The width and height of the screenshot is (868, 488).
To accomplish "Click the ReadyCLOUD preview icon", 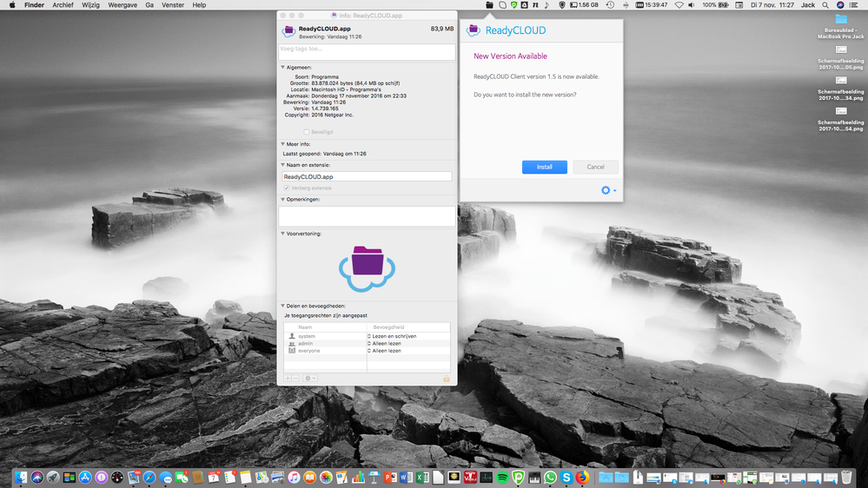I will (367, 269).
